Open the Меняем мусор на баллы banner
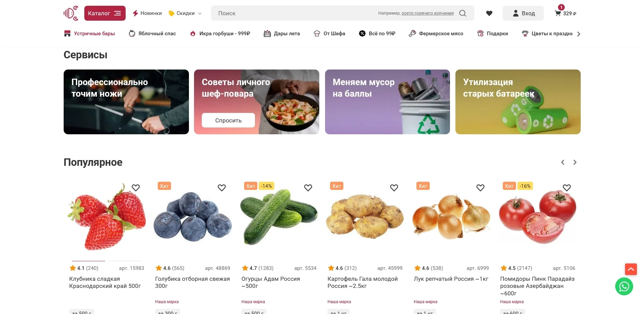The width and height of the screenshot is (644, 314). (x=387, y=102)
